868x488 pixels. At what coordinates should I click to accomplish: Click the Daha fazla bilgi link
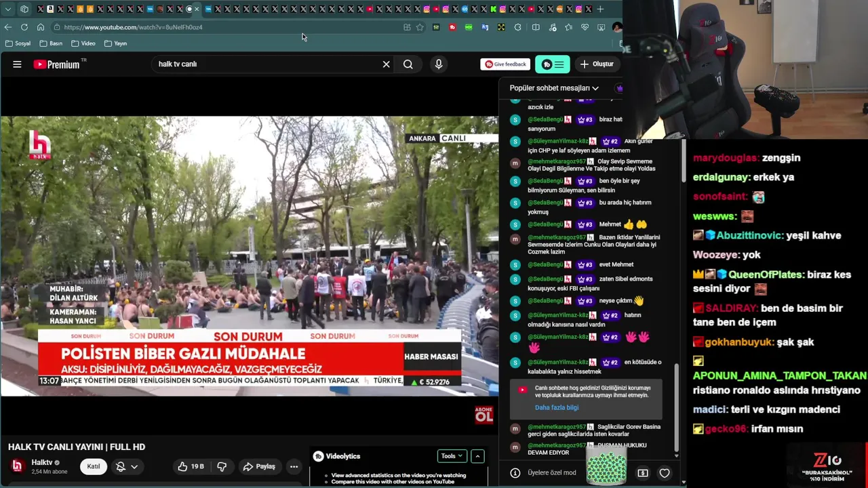557,407
